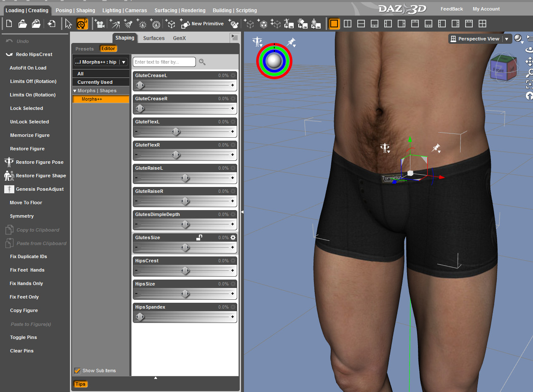Switch to Posing | Shaping tab
This screenshot has width=533, height=392.
(75, 11)
